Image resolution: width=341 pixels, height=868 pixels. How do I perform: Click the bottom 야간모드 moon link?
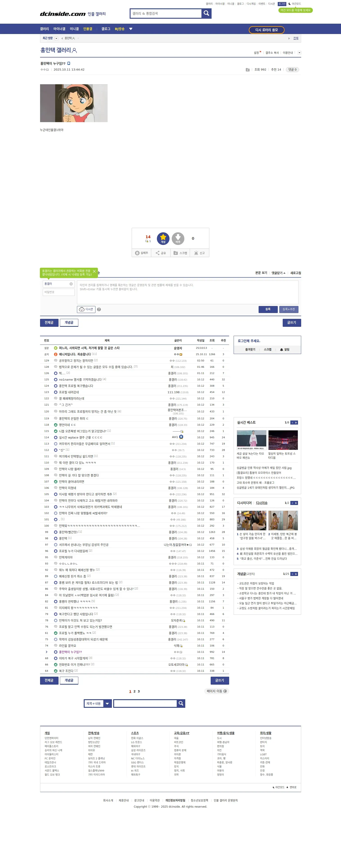click(x=278, y=788)
